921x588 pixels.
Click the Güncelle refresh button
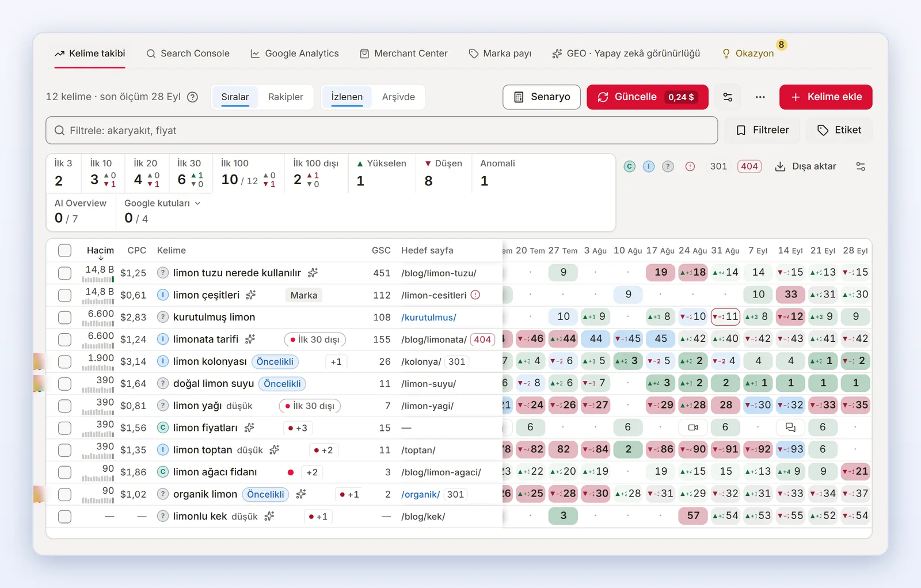[x=647, y=97]
